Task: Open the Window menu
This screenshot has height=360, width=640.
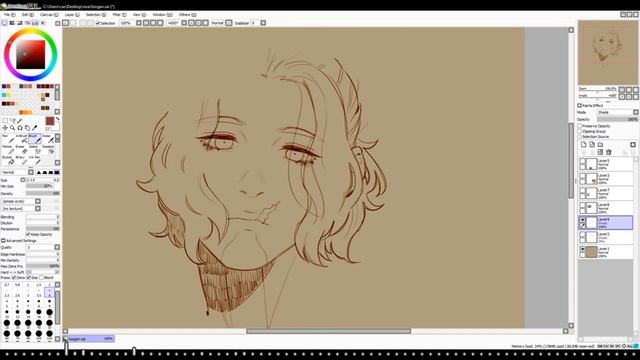Action: tap(162, 15)
